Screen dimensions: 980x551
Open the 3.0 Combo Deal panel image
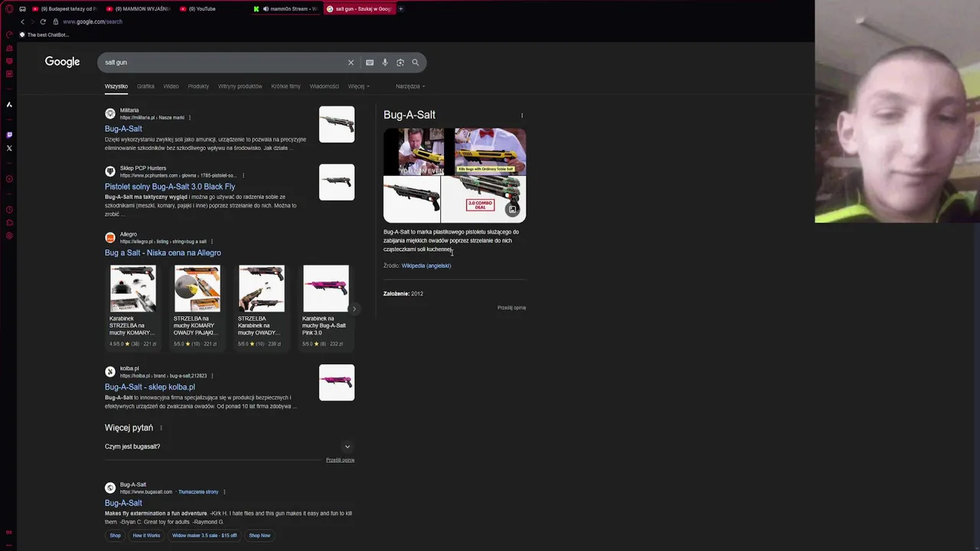pos(483,199)
